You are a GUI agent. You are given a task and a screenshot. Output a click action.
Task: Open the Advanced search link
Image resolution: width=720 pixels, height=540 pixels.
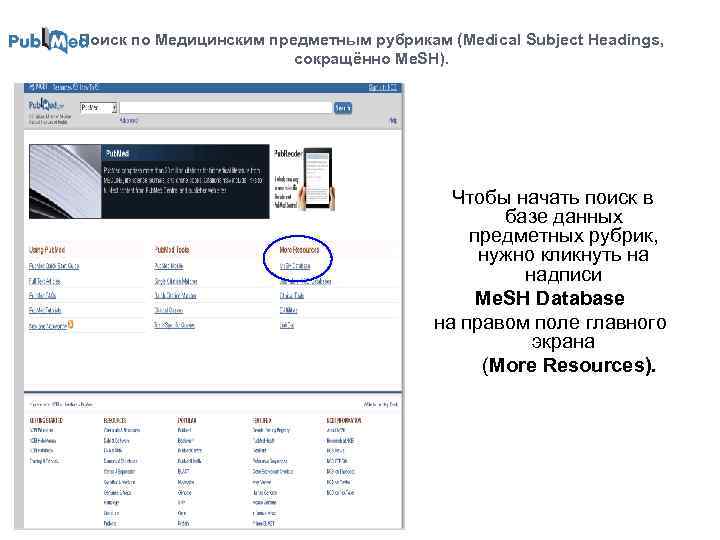129,120
